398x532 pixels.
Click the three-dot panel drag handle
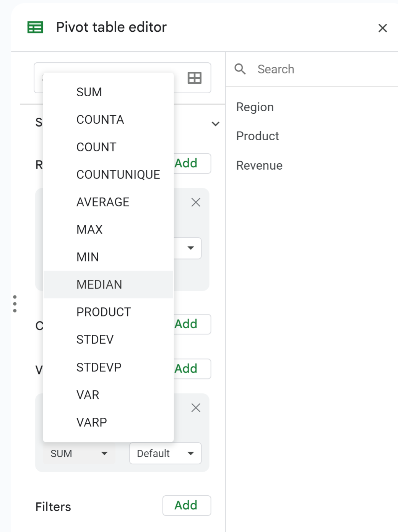[x=15, y=304]
